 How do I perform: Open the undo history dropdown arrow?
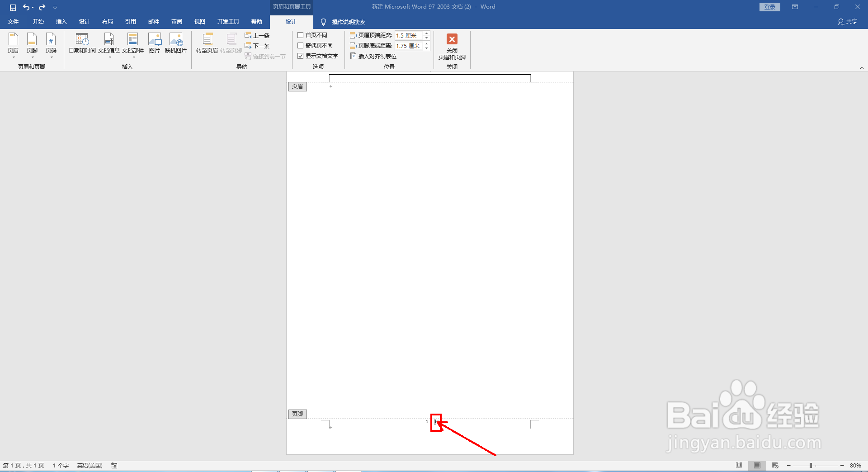[x=33, y=7]
